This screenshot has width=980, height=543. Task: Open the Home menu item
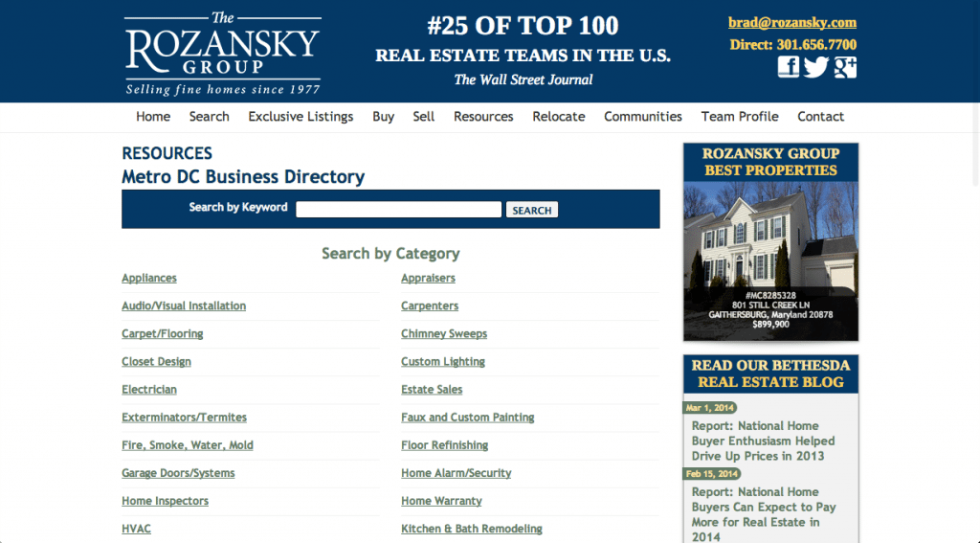153,117
